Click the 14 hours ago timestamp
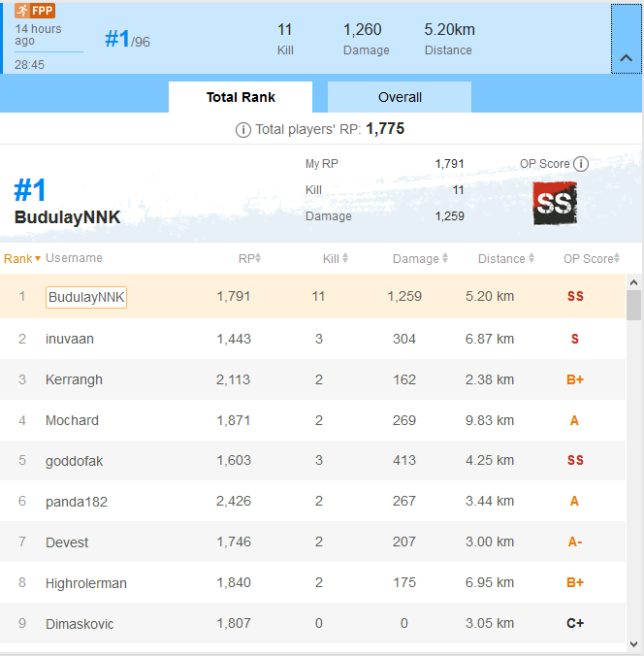This screenshot has height=656, width=644. pos(38,35)
